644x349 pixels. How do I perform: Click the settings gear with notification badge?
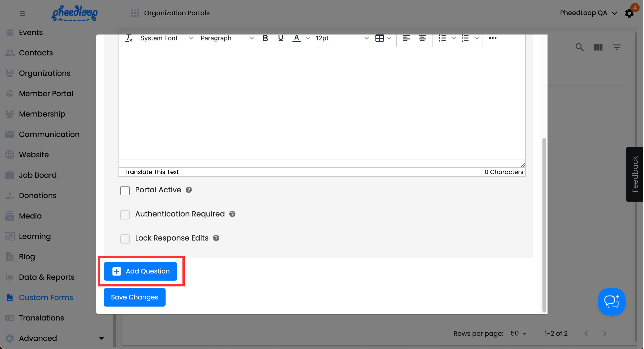tap(629, 13)
